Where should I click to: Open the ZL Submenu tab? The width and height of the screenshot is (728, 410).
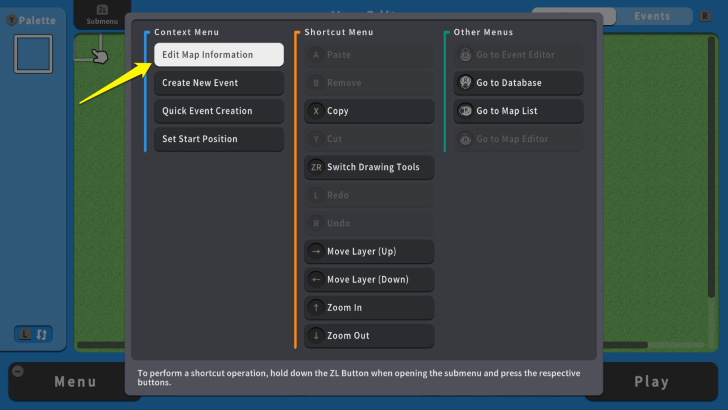click(102, 14)
